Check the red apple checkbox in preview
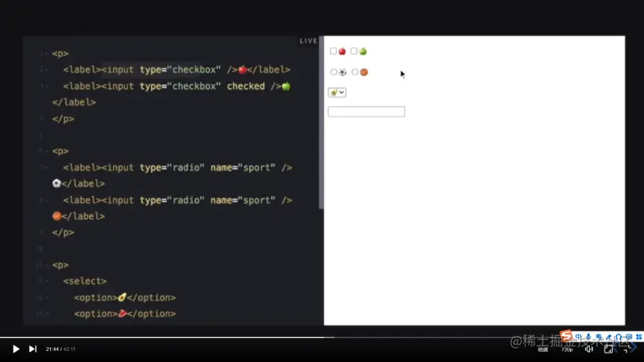644x362 pixels. [x=333, y=51]
